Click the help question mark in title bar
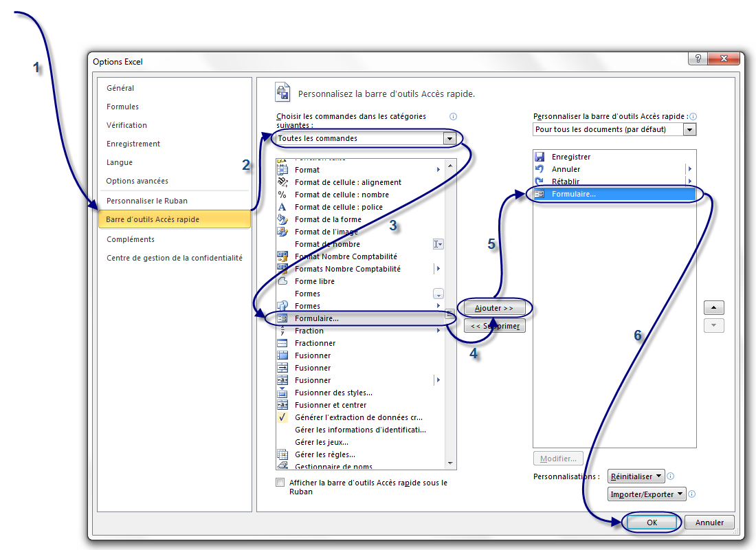Image resolution: width=756 pixels, height=550 pixels. click(x=698, y=59)
